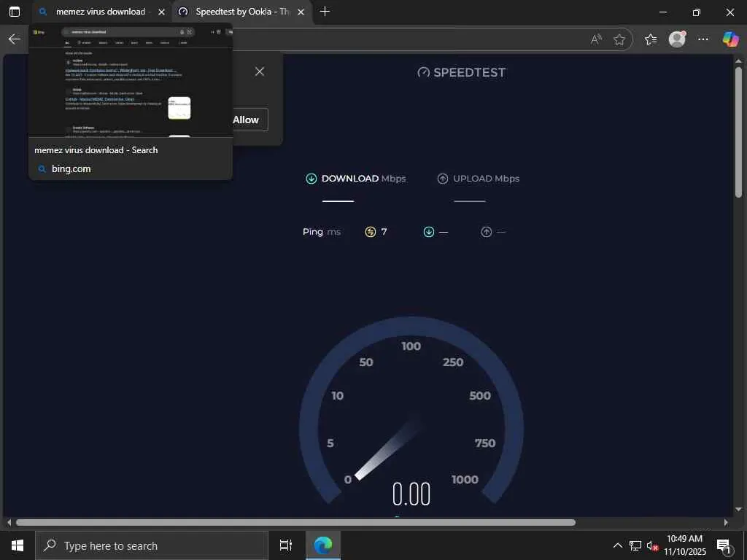Add this page to favorites star

tap(619, 39)
